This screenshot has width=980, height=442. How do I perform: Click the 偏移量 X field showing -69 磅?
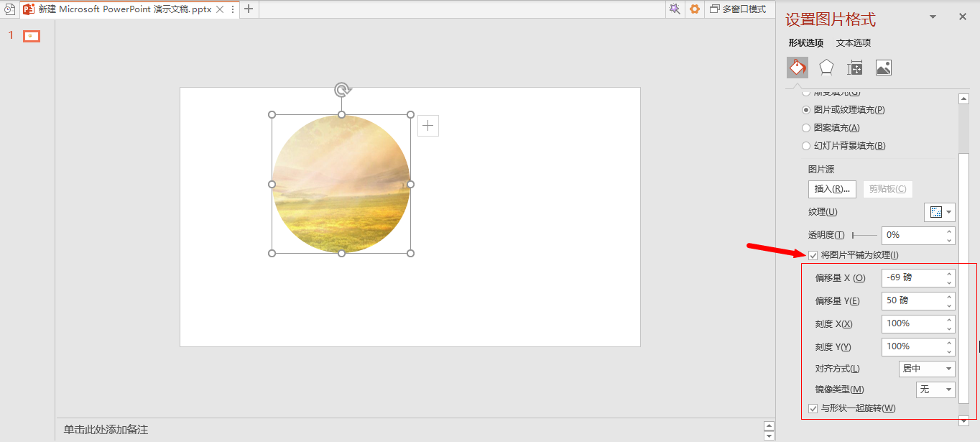coord(912,277)
